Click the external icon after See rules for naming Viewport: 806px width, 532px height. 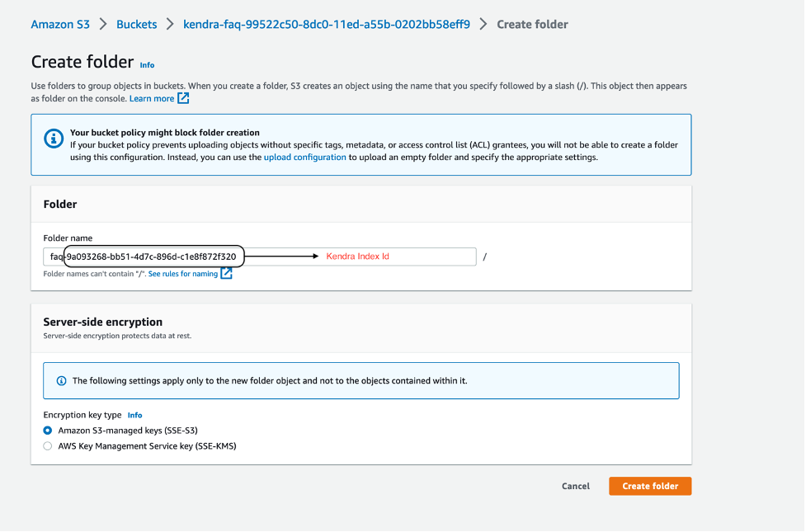(x=226, y=274)
